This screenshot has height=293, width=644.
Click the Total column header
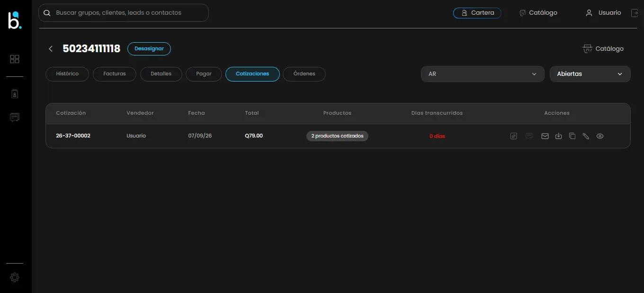[252, 113]
